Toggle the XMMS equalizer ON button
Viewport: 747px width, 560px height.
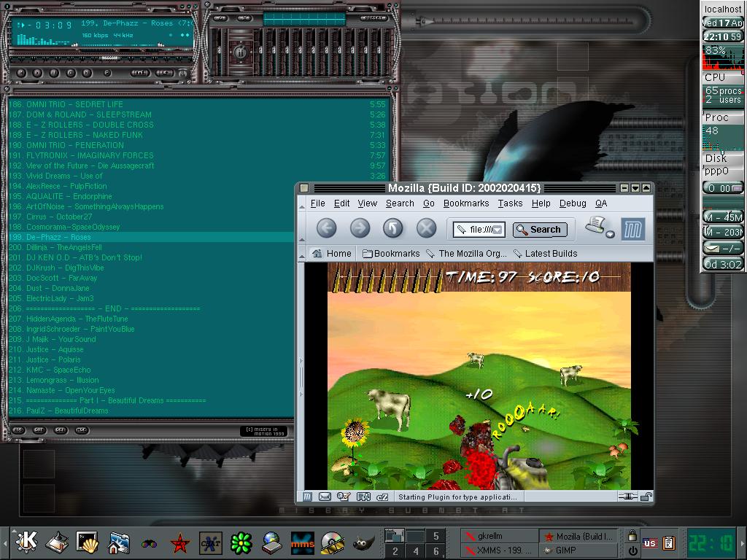(x=220, y=18)
